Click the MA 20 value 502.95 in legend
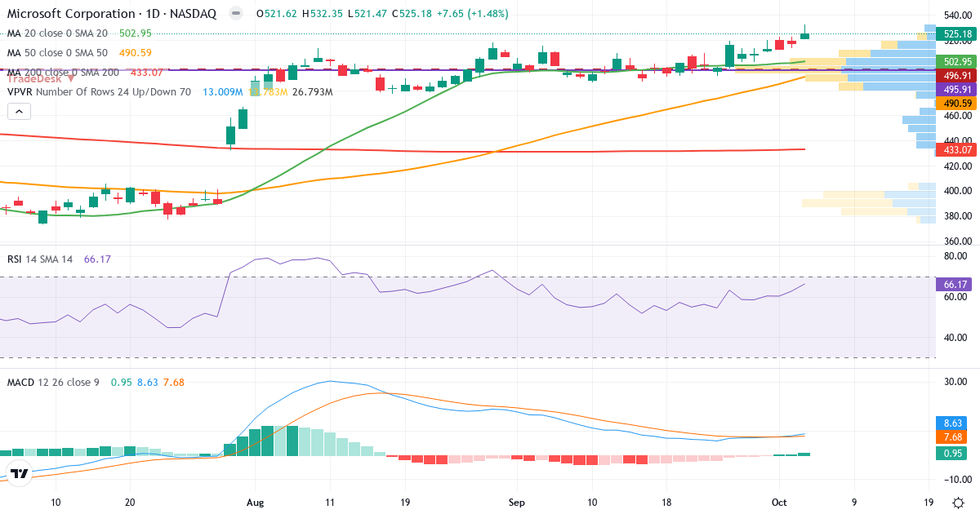Viewport: 980px width, 514px height. click(136, 33)
